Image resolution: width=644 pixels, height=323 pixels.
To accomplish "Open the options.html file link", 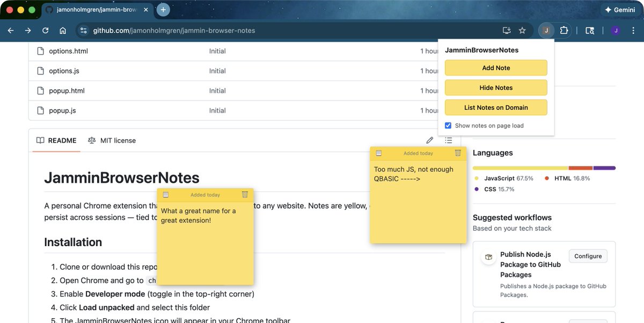I will click(68, 51).
